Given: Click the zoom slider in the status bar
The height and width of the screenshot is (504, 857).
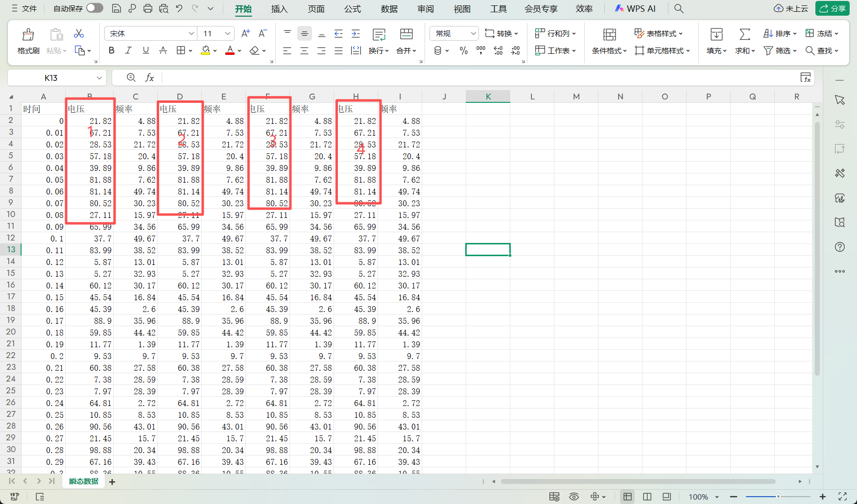Looking at the screenshot, I should pos(778,497).
